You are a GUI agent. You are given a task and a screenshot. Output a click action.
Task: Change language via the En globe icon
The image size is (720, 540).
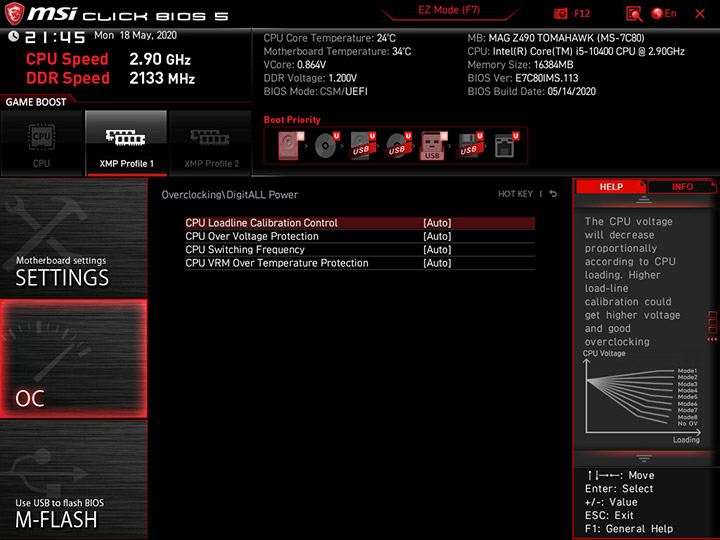click(664, 13)
